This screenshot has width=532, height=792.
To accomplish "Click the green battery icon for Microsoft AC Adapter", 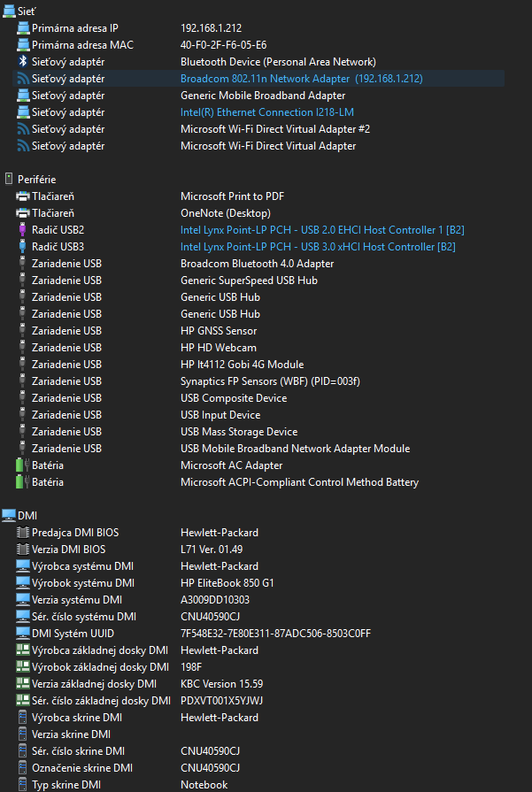I will click(x=23, y=465).
